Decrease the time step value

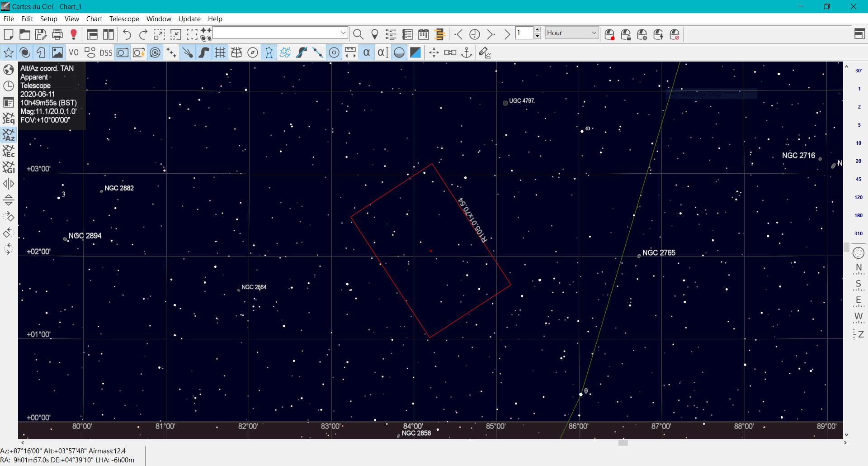[537, 36]
